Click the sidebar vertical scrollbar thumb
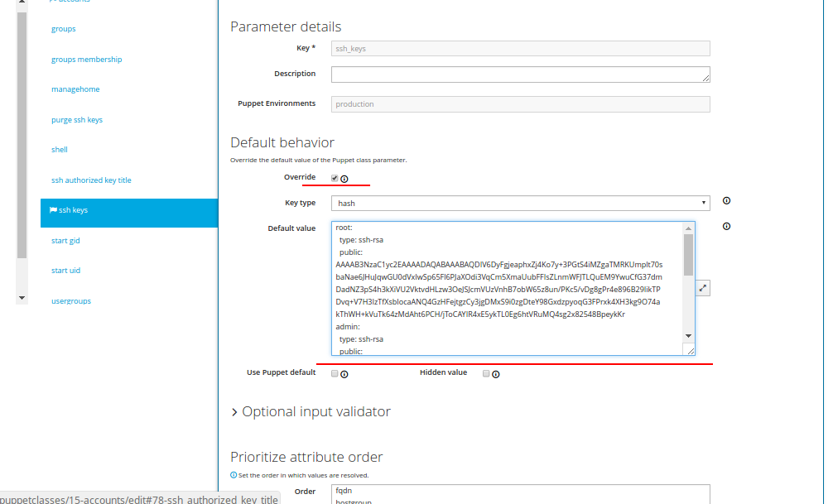The height and width of the screenshot is (504, 833). coord(22,136)
